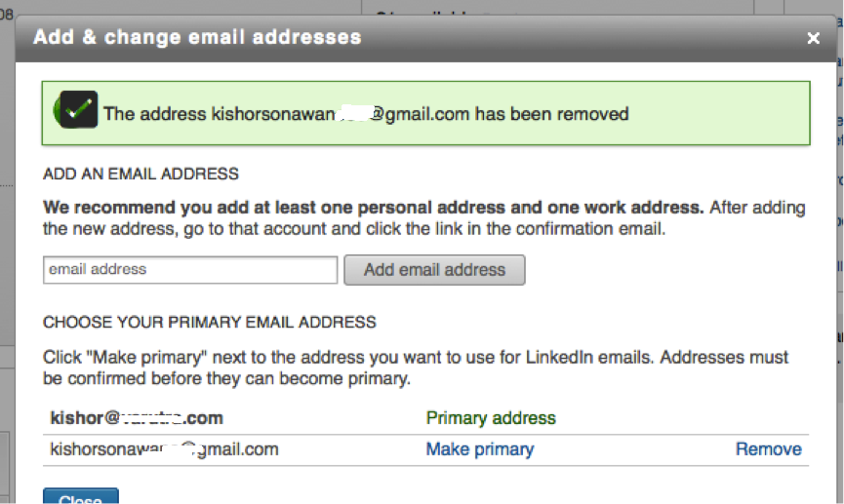Remove the kishorsonawan gmail address

click(768, 449)
